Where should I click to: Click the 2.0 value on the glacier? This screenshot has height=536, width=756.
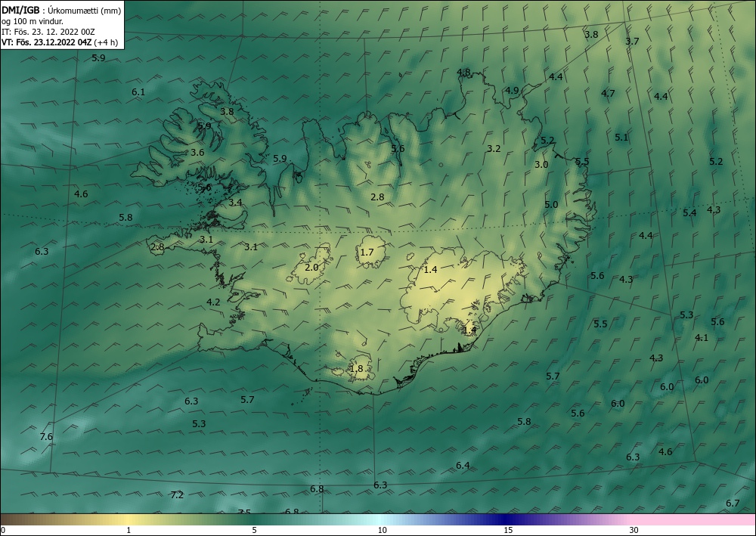pos(312,267)
